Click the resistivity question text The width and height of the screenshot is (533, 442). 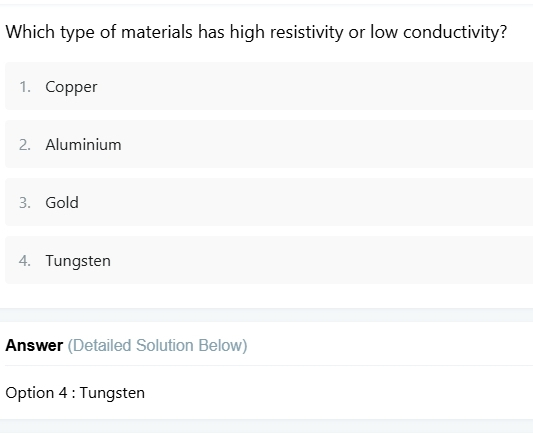pyautogui.click(x=256, y=33)
